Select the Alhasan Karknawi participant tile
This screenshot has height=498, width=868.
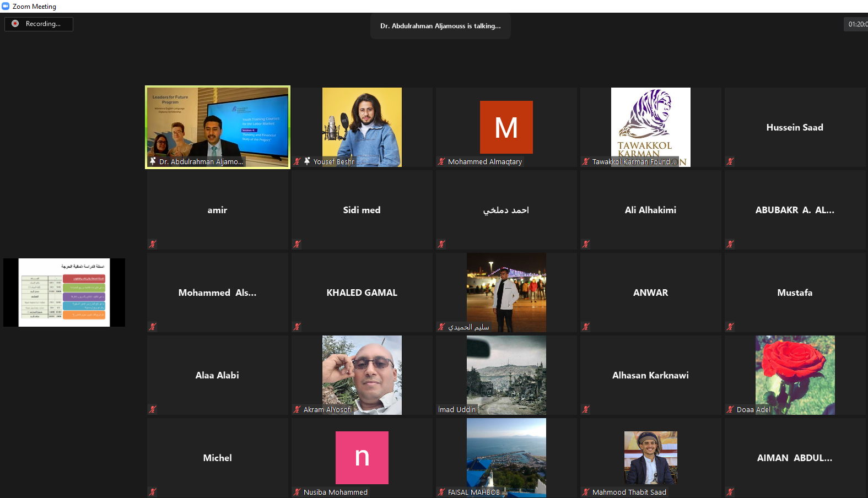650,375
